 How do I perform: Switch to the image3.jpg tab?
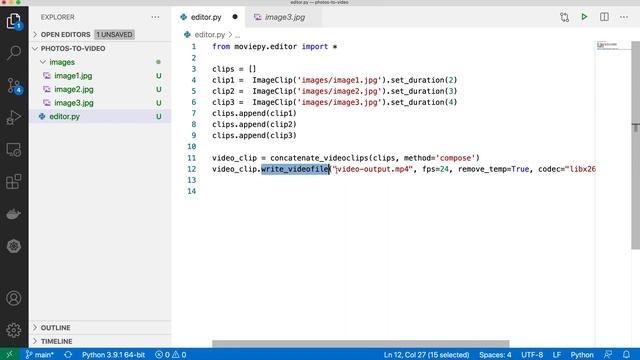pyautogui.click(x=284, y=17)
